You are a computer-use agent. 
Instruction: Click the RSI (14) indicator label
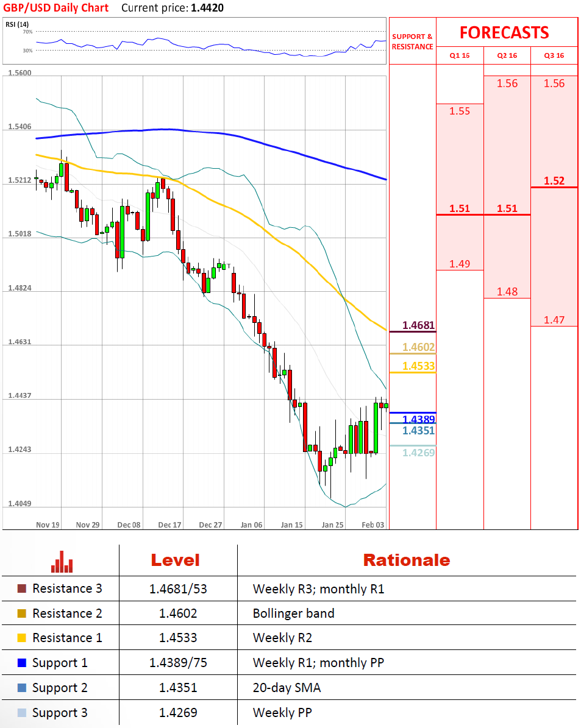pos(17,24)
